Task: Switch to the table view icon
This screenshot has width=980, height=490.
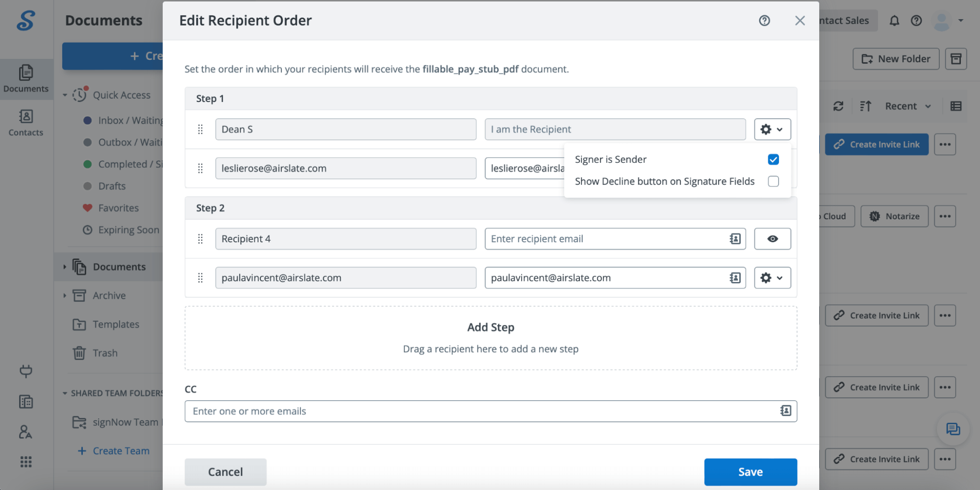Action: click(x=955, y=106)
